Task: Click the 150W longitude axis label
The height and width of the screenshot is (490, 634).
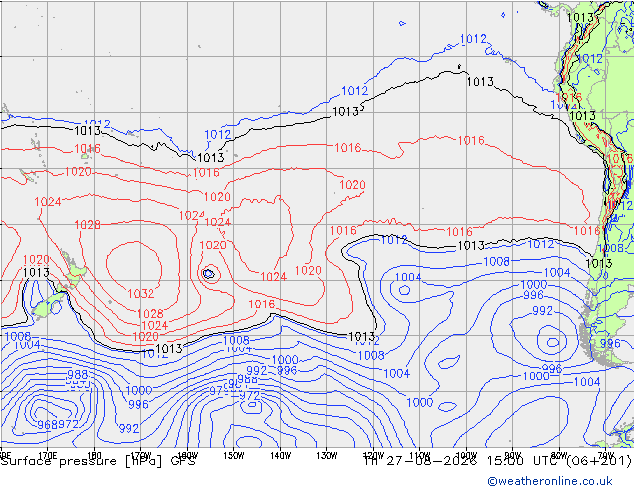Action: (234, 456)
